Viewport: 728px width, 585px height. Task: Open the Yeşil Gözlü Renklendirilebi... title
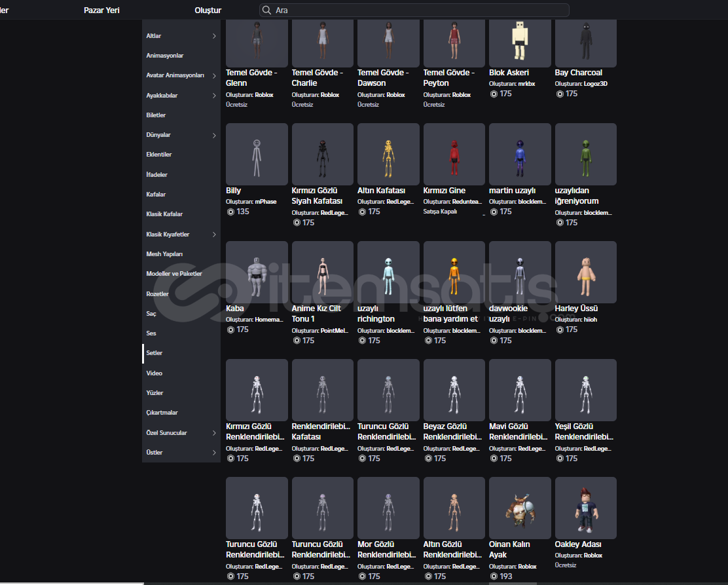pyautogui.click(x=584, y=432)
